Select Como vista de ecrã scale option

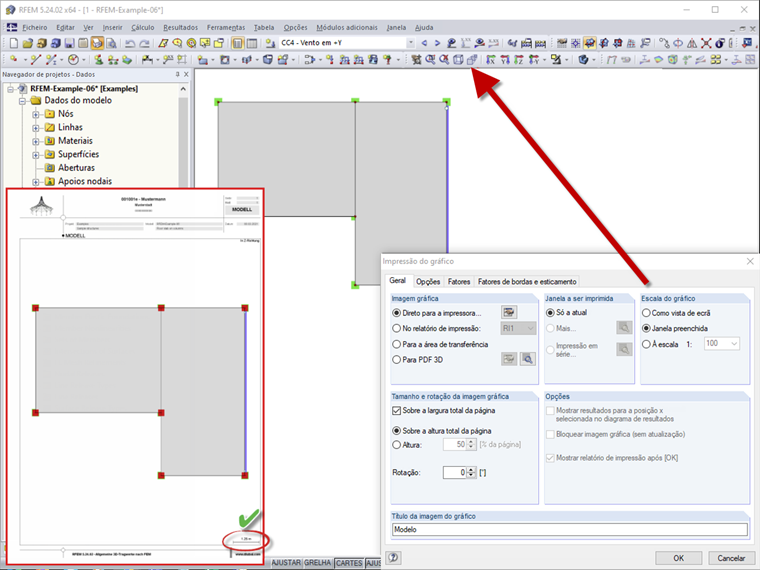pos(646,313)
